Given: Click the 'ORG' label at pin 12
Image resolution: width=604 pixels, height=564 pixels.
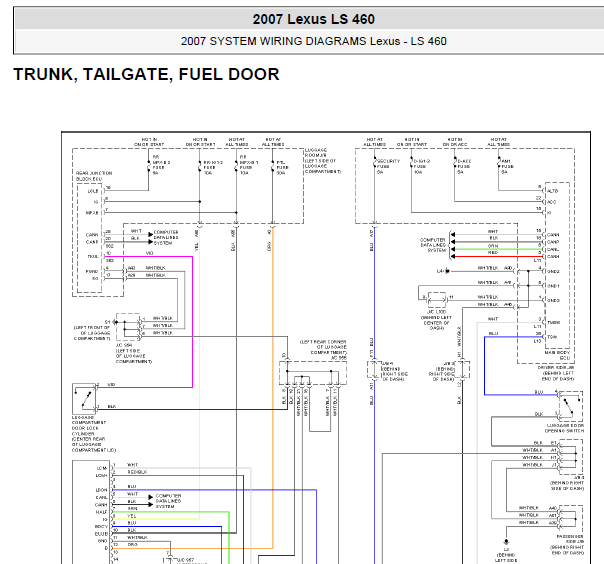Looking at the screenshot, I should point(132,545).
